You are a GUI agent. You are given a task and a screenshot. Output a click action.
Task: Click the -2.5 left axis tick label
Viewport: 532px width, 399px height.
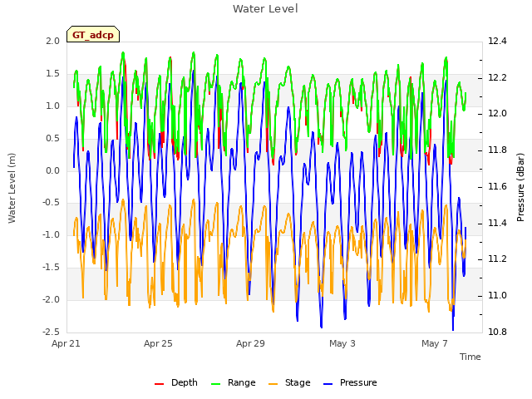[51, 332]
